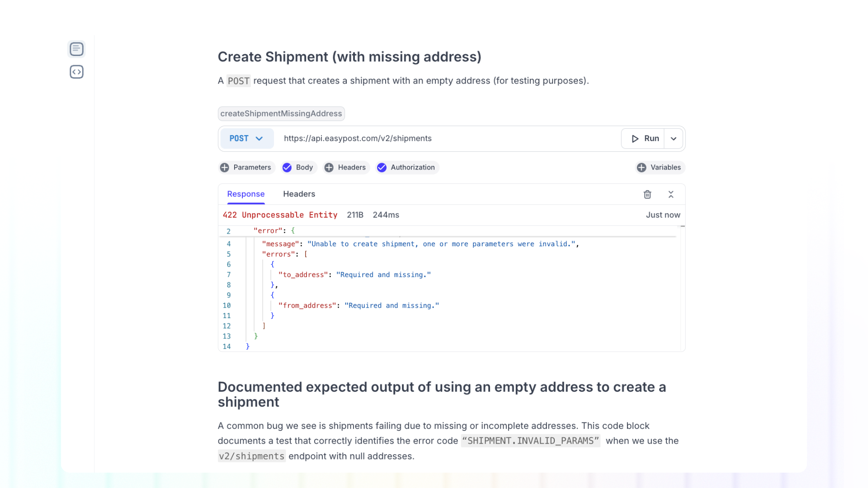Switch to the Response tab
Viewport: 868px width, 488px height.
pos(245,194)
